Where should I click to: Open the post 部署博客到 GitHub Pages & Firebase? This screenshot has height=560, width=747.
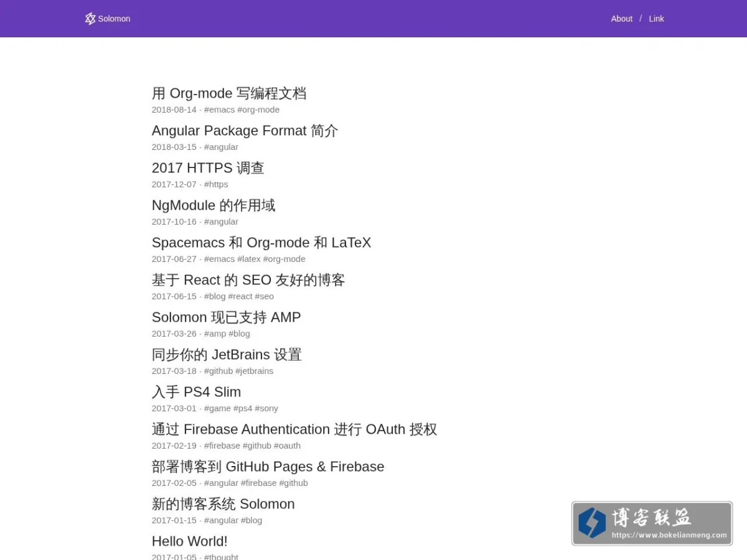tap(268, 467)
